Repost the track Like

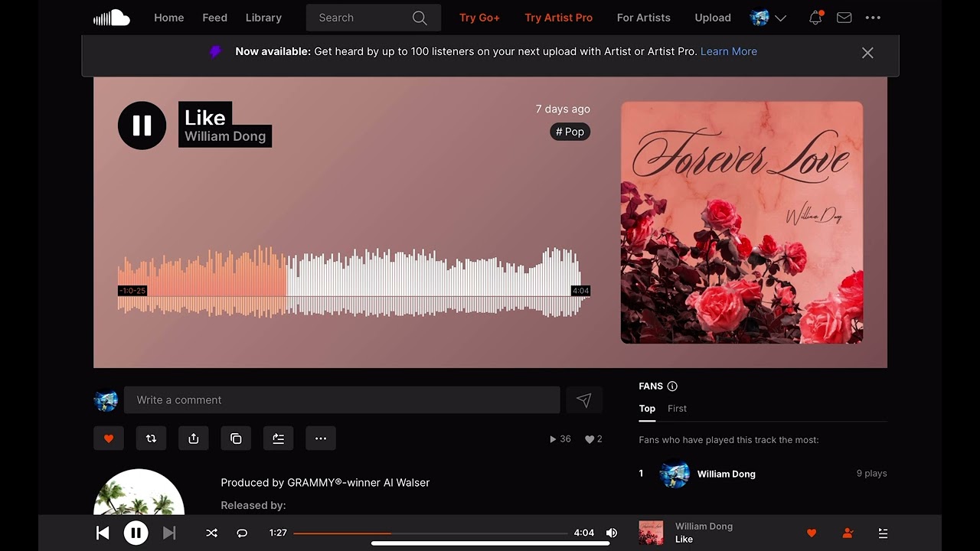tap(151, 439)
